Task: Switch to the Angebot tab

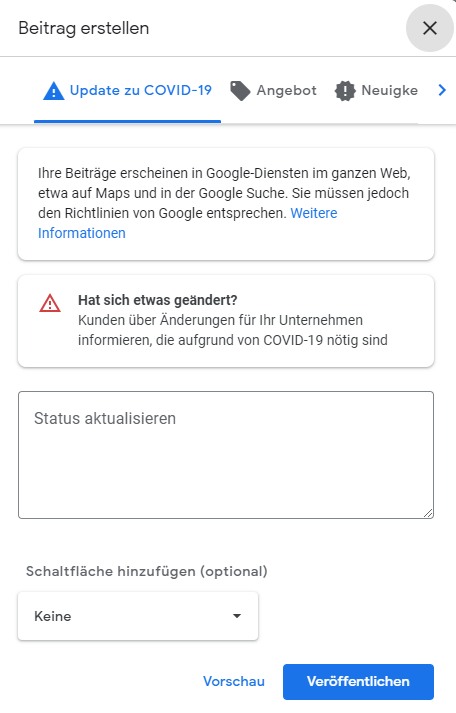Action: [x=273, y=90]
